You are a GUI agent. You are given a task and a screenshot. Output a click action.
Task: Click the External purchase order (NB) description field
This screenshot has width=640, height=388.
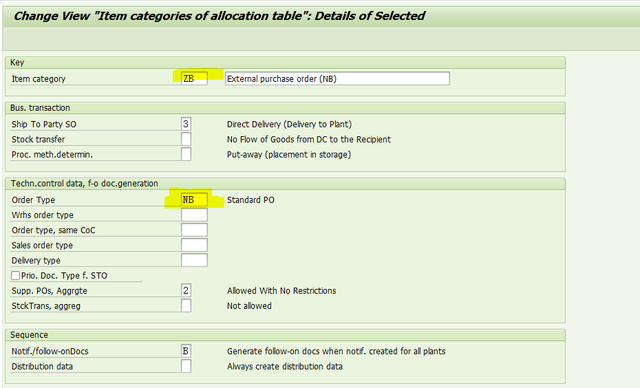[x=337, y=78]
